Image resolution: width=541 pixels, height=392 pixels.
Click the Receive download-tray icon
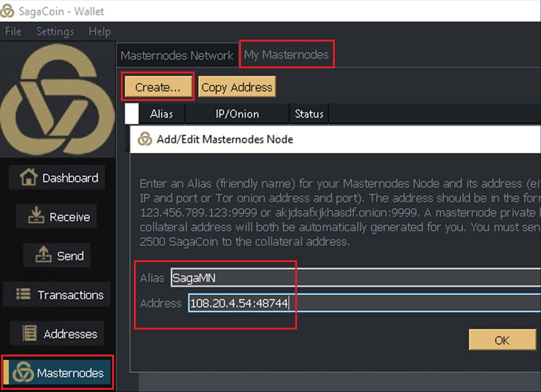coord(36,215)
